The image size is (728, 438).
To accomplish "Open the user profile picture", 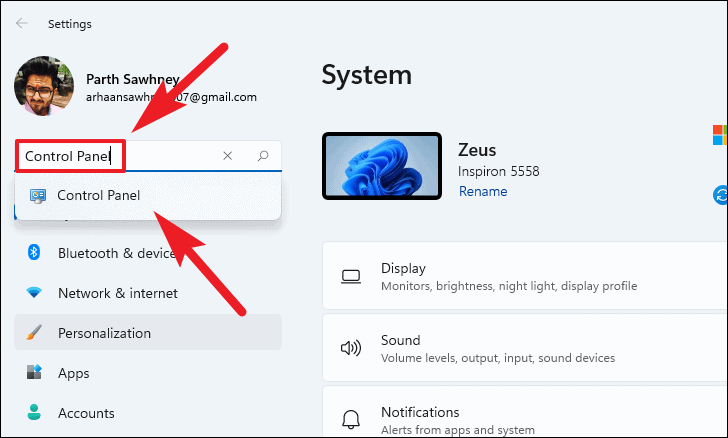I will click(x=44, y=86).
